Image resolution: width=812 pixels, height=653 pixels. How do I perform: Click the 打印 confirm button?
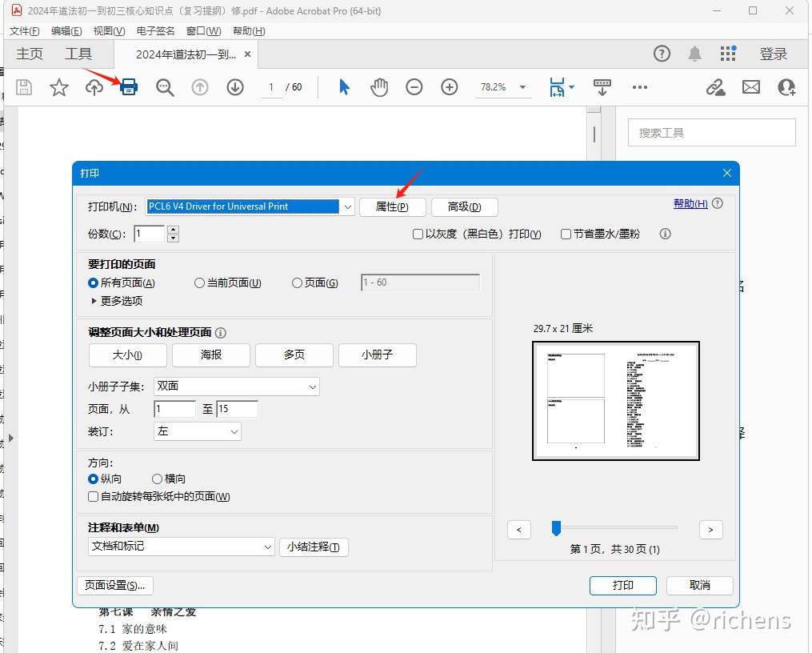coord(623,585)
